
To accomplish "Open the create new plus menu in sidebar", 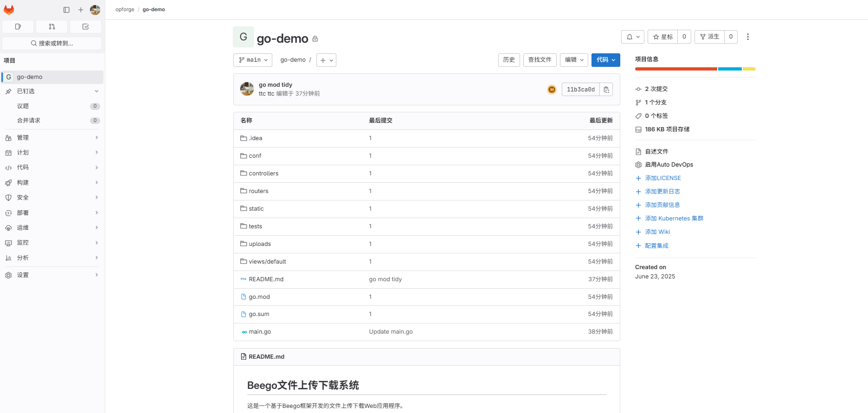I will click(x=81, y=10).
